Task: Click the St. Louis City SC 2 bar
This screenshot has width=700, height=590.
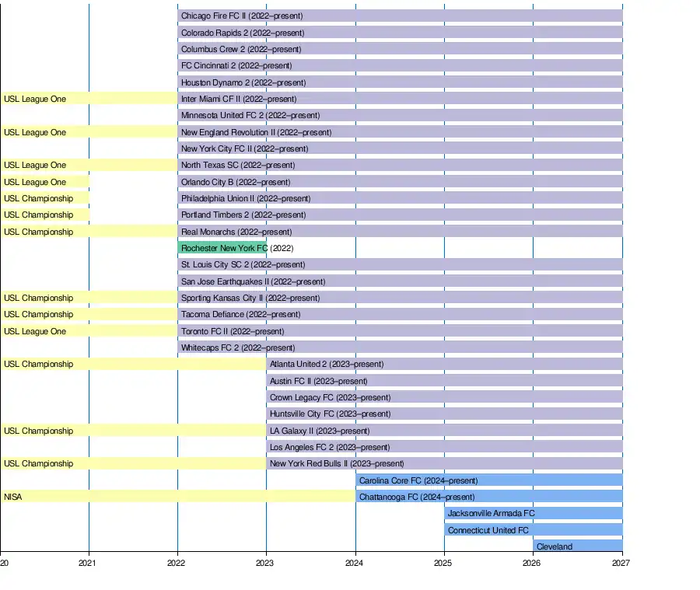Action: point(399,264)
